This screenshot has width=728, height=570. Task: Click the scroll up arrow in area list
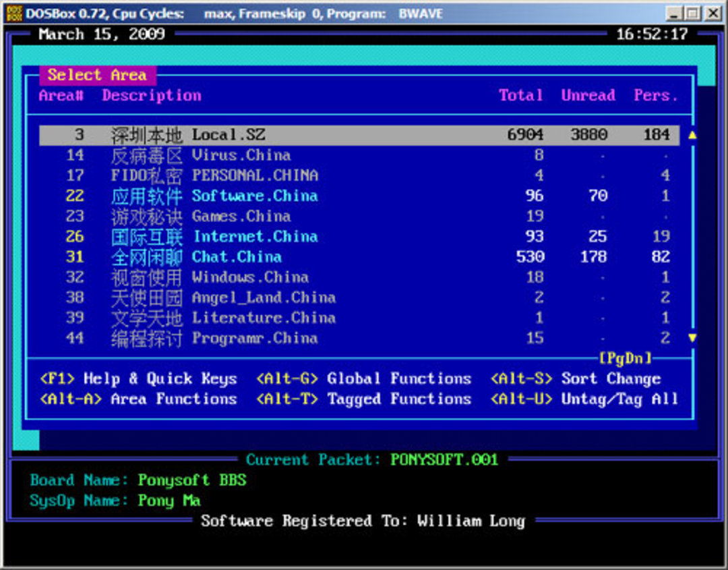click(x=692, y=135)
